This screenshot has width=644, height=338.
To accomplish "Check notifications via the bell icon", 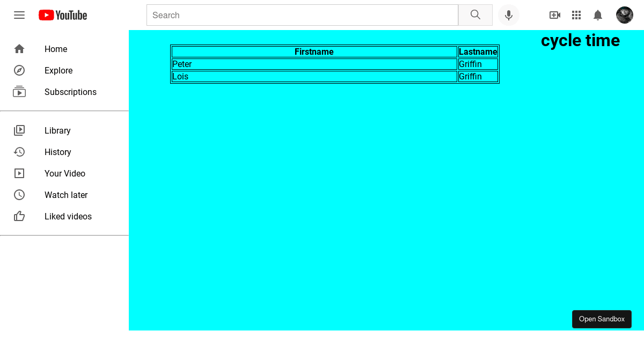I will coord(598,15).
